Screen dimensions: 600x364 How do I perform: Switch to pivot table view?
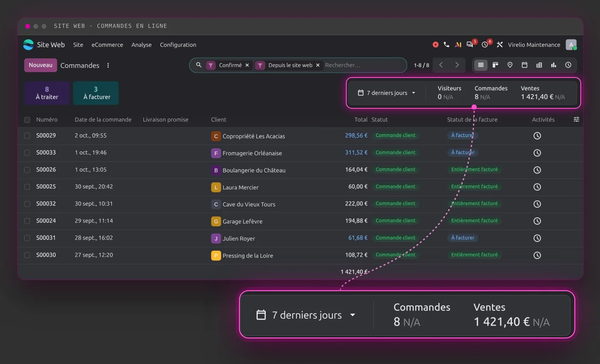point(539,65)
